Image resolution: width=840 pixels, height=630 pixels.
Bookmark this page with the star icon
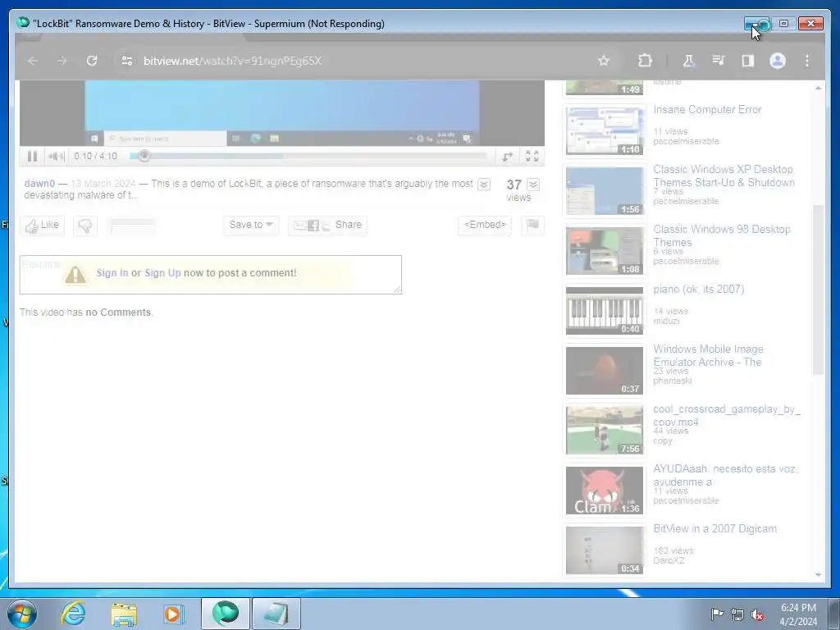[603, 61]
